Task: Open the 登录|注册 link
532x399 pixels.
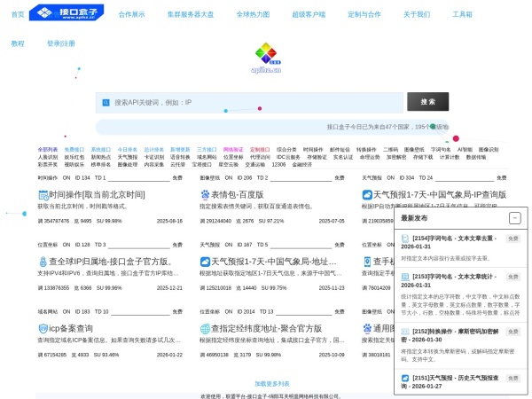Action: click(61, 43)
